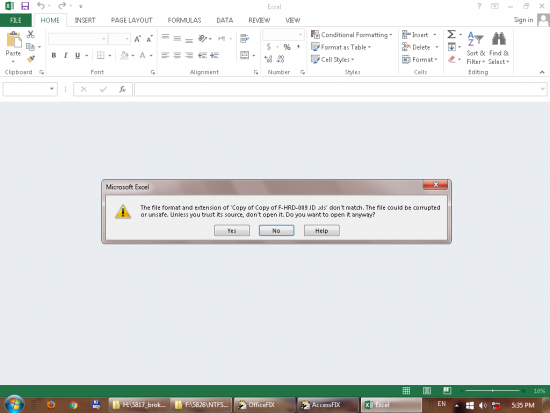
Task: Click the Undo arrow icon
Action: (x=41, y=6)
